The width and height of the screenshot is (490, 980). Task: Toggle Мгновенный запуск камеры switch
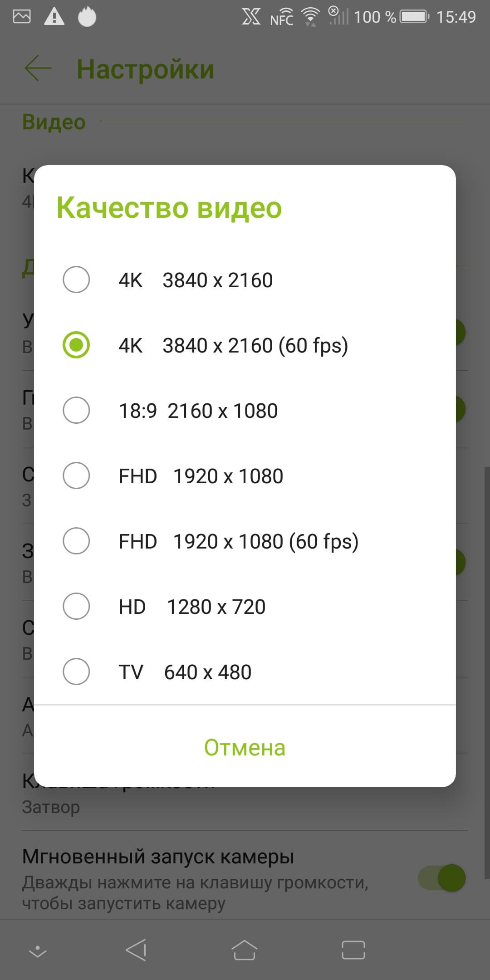441,878
